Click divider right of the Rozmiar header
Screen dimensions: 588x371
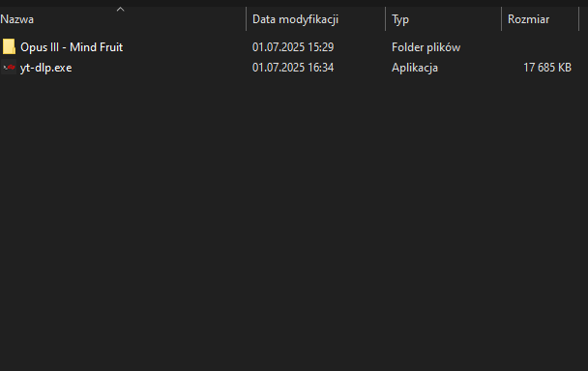click(579, 18)
